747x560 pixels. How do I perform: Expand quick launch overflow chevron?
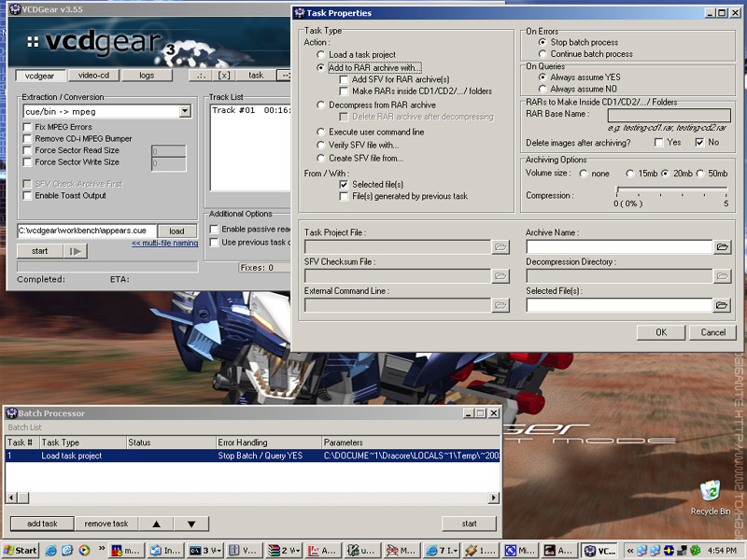click(x=102, y=549)
